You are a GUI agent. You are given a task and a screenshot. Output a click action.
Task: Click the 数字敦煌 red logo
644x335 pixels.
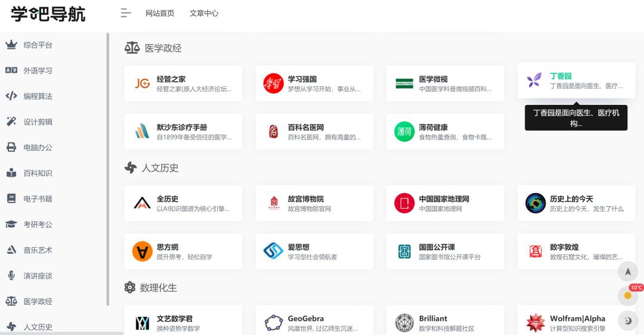[535, 252]
